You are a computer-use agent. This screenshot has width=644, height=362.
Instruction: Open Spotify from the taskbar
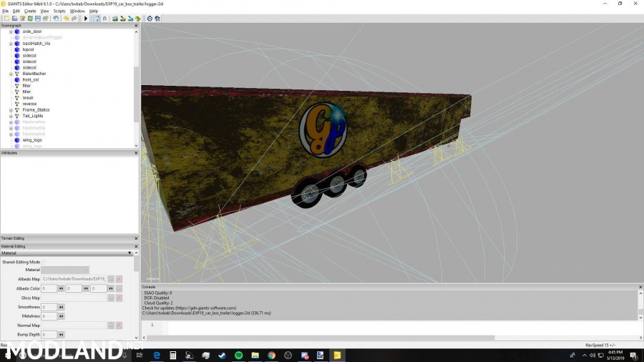(x=238, y=356)
